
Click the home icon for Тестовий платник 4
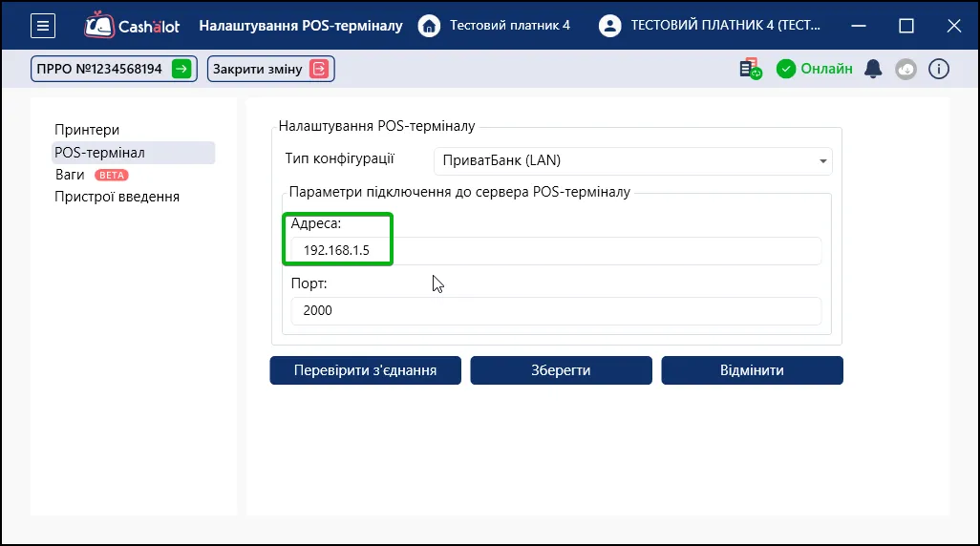(429, 26)
